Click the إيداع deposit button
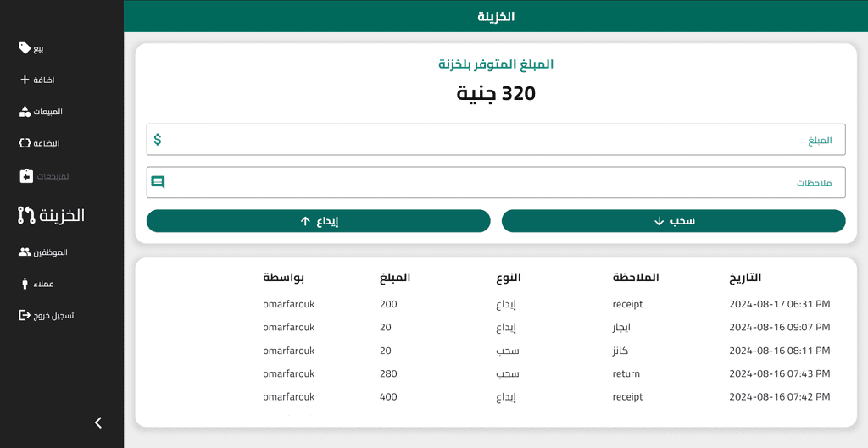 [x=319, y=221]
